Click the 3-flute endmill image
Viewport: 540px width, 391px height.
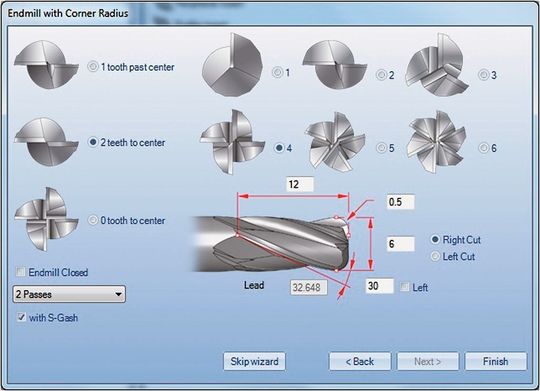click(437, 65)
